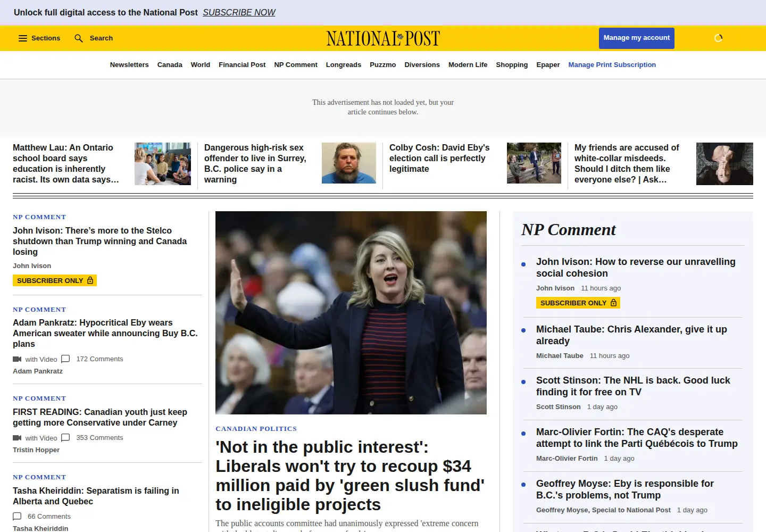Open Matthew Lau Ontario school board headline
This screenshot has width=766, height=532.
pyautogui.click(x=66, y=163)
